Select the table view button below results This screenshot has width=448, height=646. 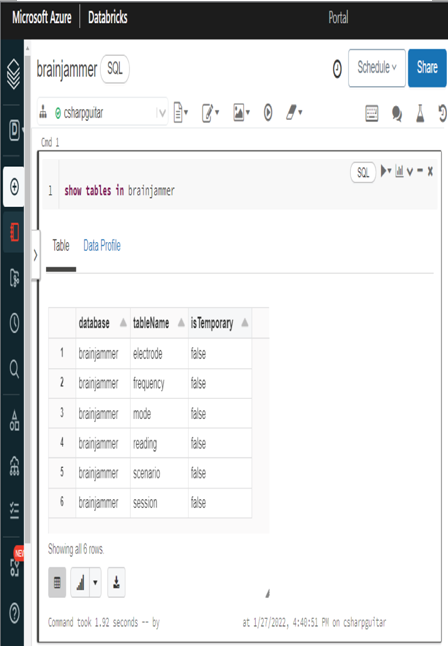(x=57, y=582)
